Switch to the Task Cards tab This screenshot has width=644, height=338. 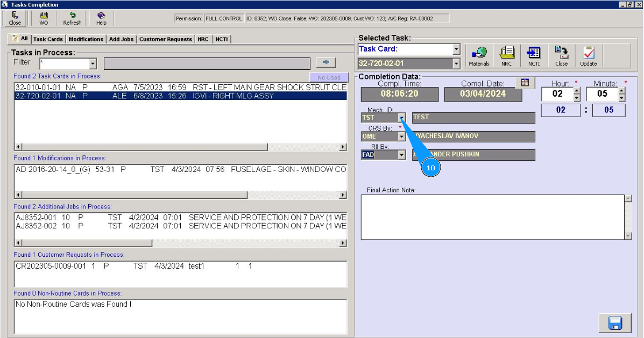[x=48, y=39]
